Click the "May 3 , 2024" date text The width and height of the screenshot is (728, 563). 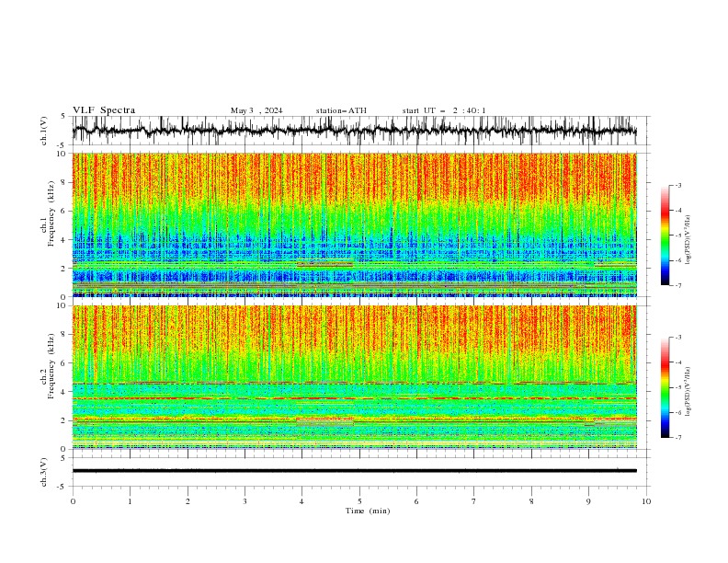click(256, 110)
